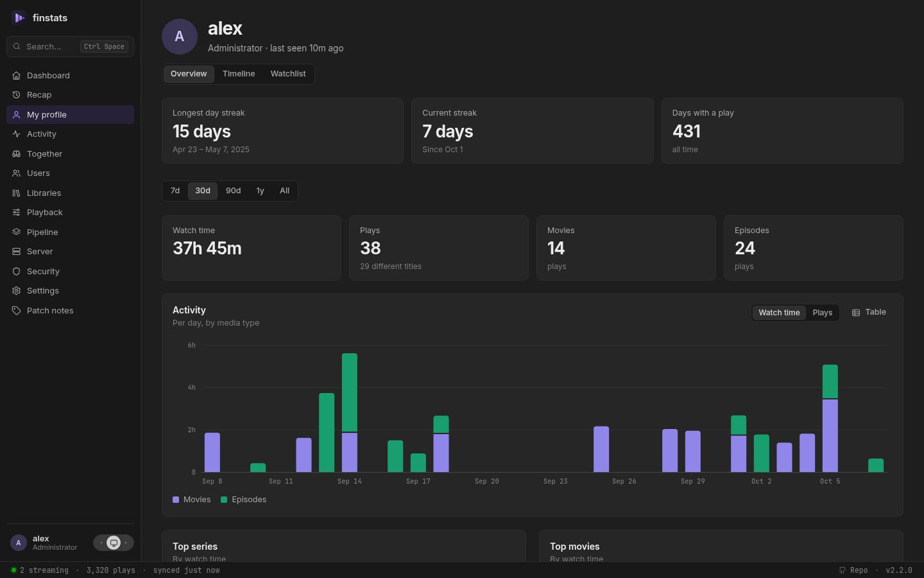
Task: Click the Repo link in the status bar
Action: coord(853,570)
